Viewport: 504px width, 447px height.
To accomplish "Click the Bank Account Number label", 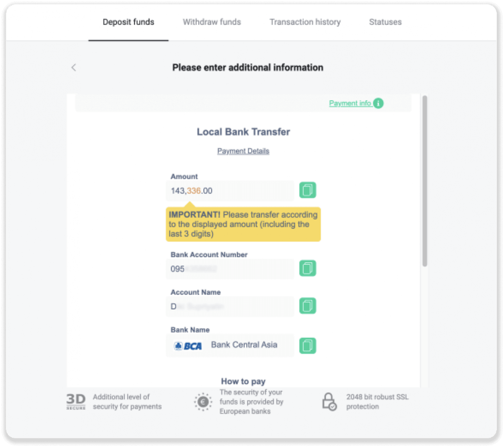I will coord(209,254).
